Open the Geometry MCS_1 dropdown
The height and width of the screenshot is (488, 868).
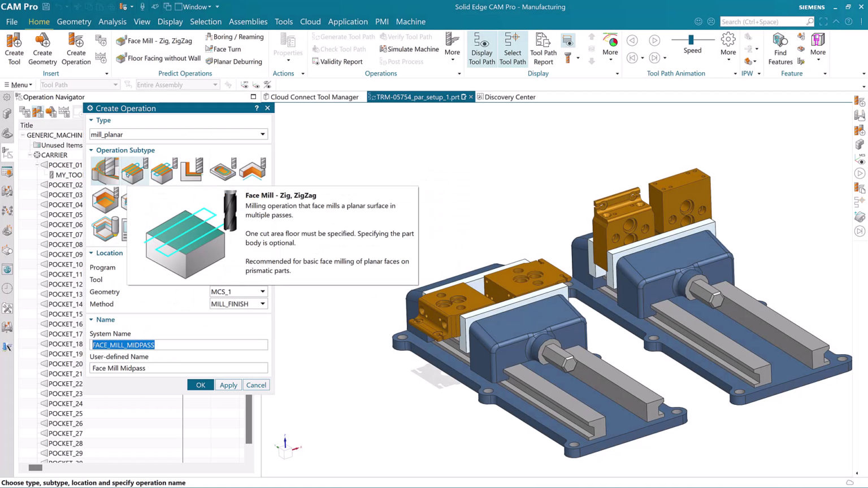click(x=262, y=291)
